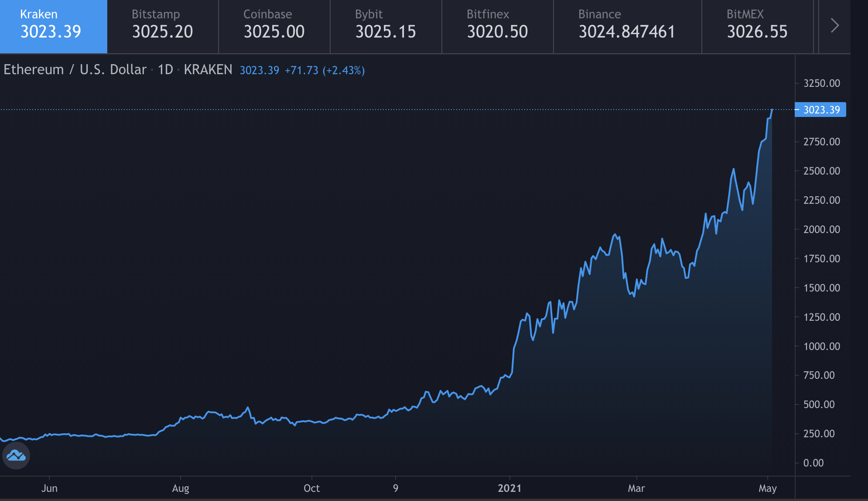Screen dimensions: 868x501
Task: Click the Aug date label on time axis
Action: click(x=181, y=488)
